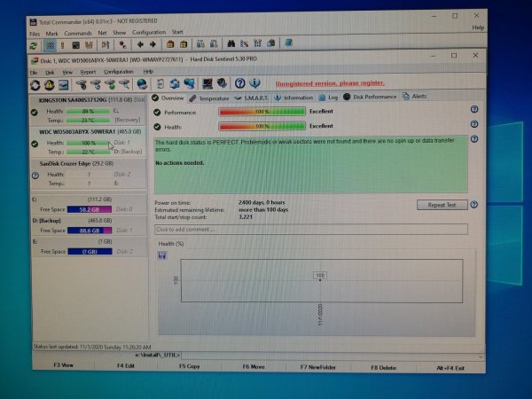The image size is (532, 399).
Task: Click Alt+F4 Exit button in Total Commander
Action: click(x=450, y=368)
